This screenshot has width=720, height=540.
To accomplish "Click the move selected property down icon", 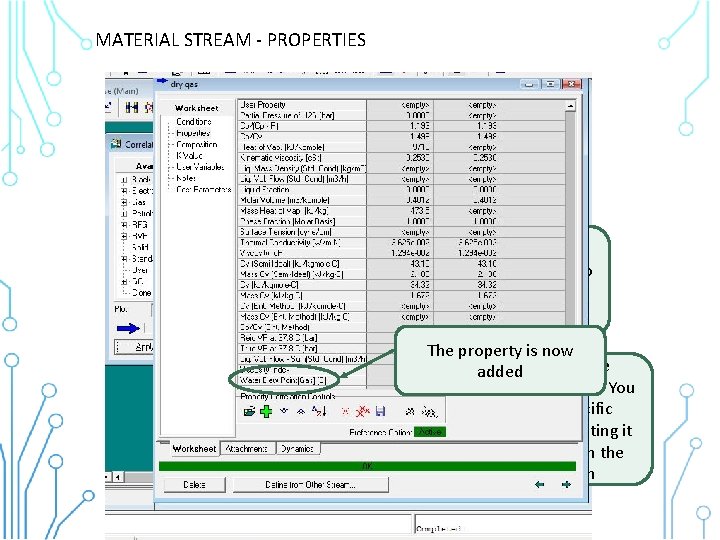I will pyautogui.click(x=284, y=411).
